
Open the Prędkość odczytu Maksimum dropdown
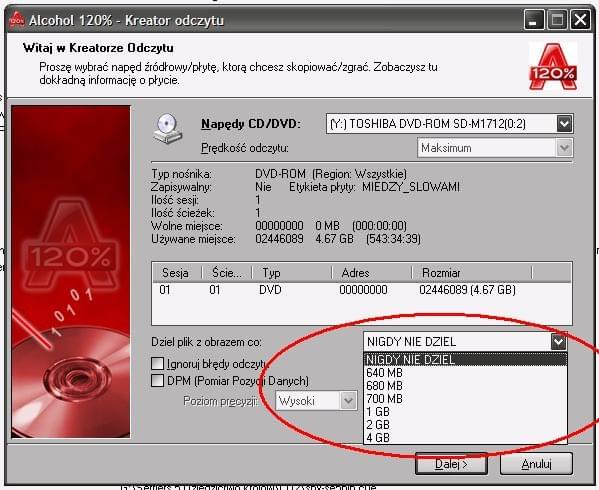[x=564, y=148]
